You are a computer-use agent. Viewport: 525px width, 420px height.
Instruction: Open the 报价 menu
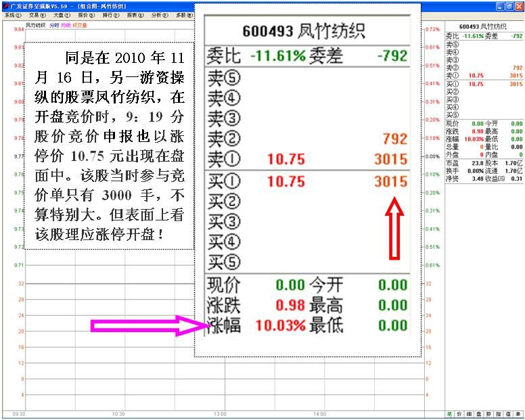point(87,15)
